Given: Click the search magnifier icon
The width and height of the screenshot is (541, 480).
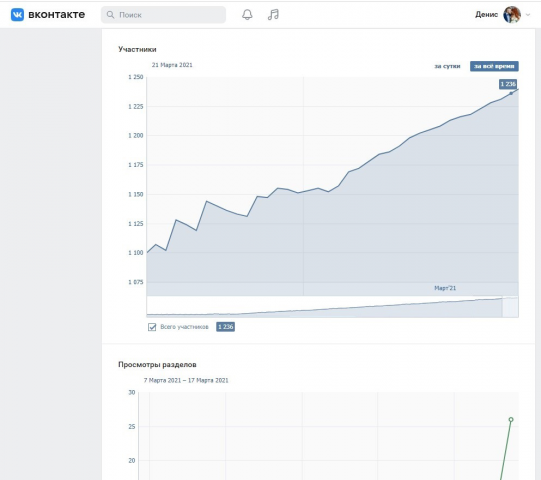Looking at the screenshot, I should (x=110, y=15).
